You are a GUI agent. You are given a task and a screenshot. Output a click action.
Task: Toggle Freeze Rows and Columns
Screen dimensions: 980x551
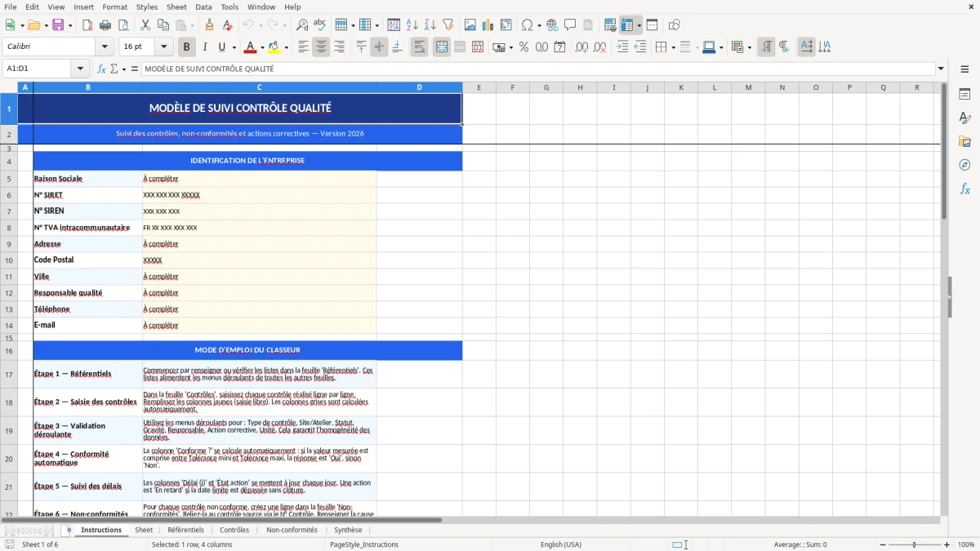tap(627, 25)
